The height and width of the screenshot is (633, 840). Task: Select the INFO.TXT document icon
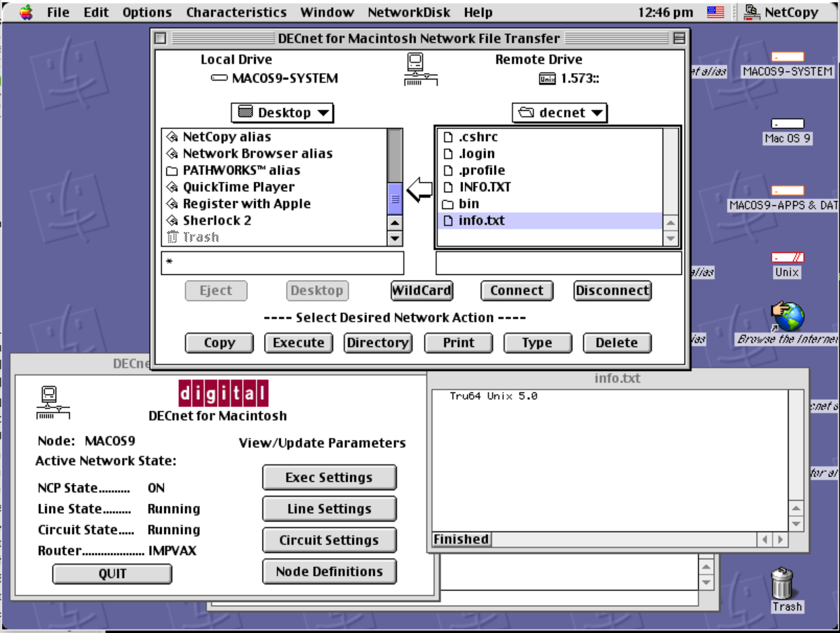448,188
